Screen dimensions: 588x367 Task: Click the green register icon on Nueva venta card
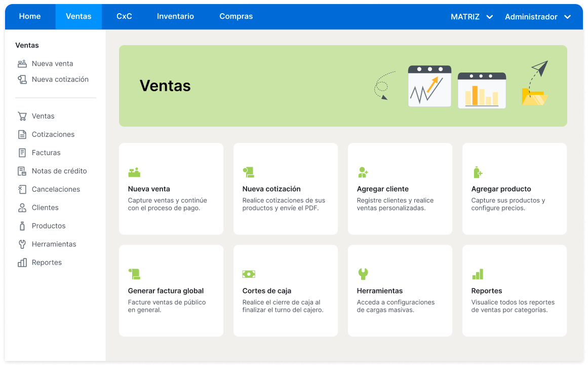click(134, 172)
